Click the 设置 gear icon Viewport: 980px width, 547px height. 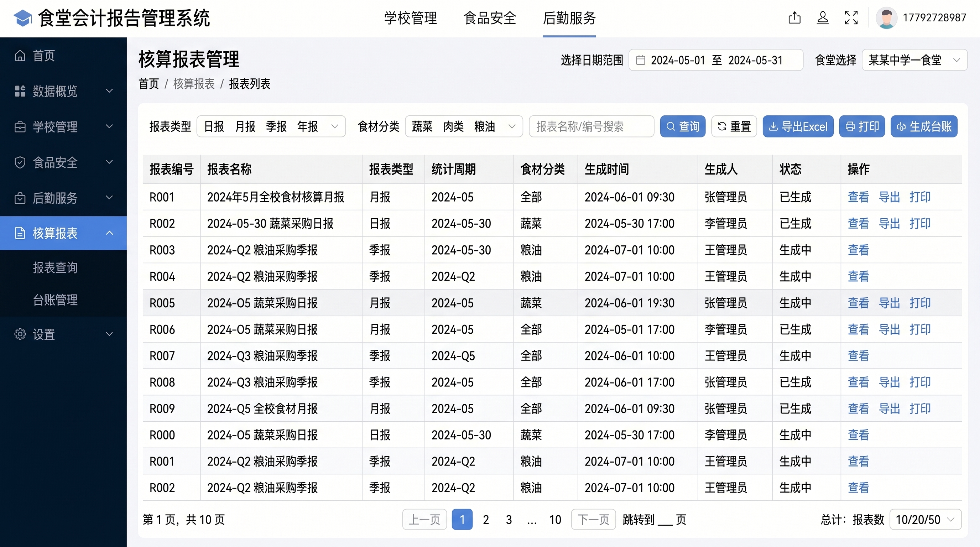pyautogui.click(x=20, y=334)
